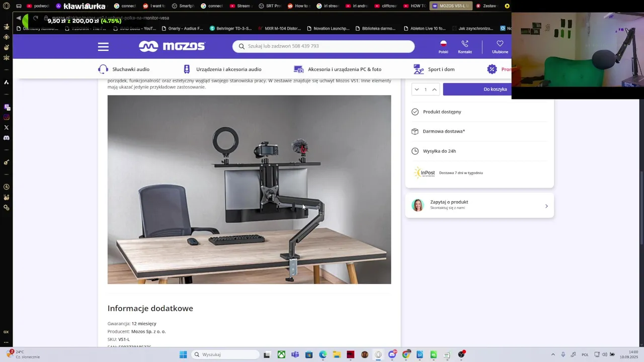
Task: Click the system tray microphone icon
Action: pos(563,354)
